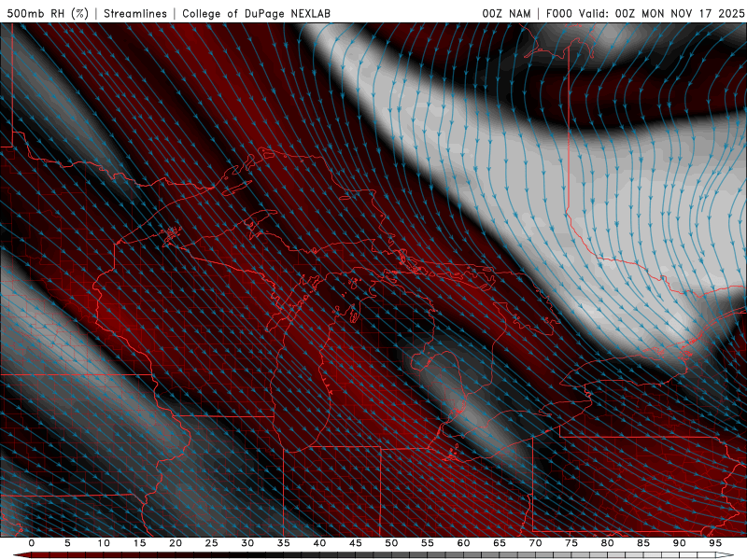Click the '95' colorbar tick label
The height and width of the screenshot is (560, 747).
pos(715,543)
